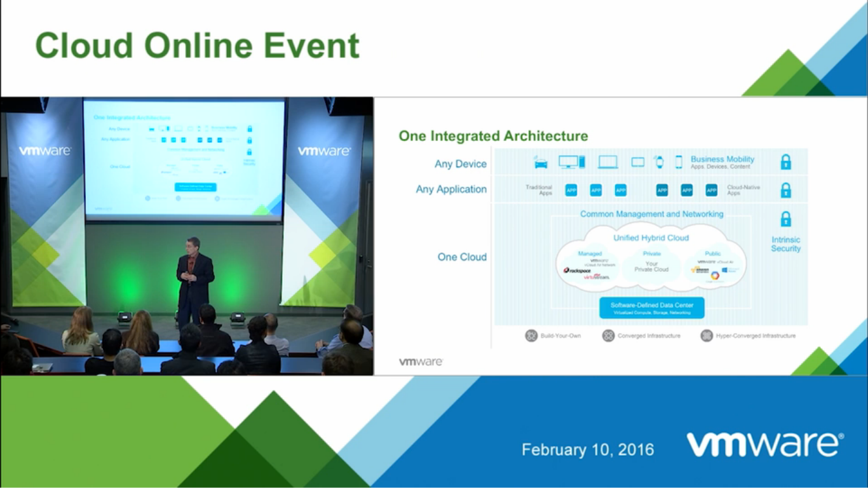
Task: Click the Cloud Online Event title
Action: click(x=197, y=46)
